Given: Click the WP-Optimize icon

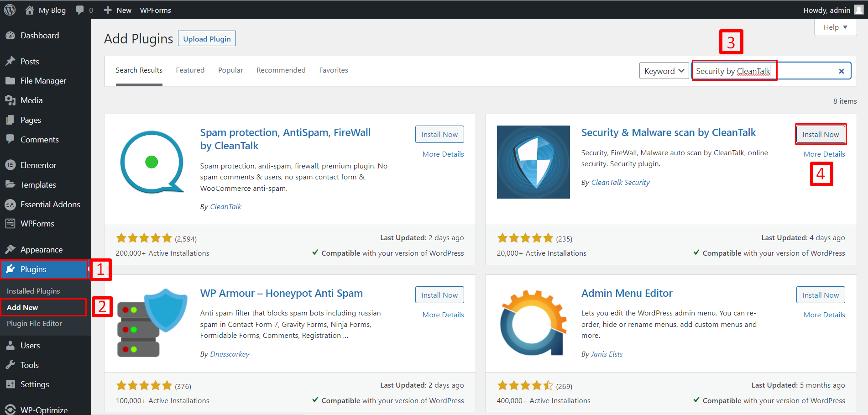Looking at the screenshot, I should tap(10, 410).
